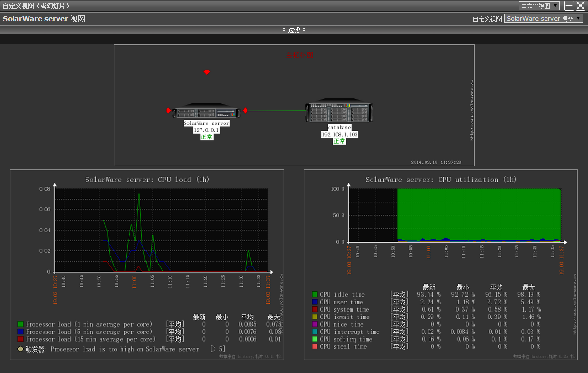588x373 pixels.
Task: Click CPU interrupt time legend label
Action: coord(350,332)
